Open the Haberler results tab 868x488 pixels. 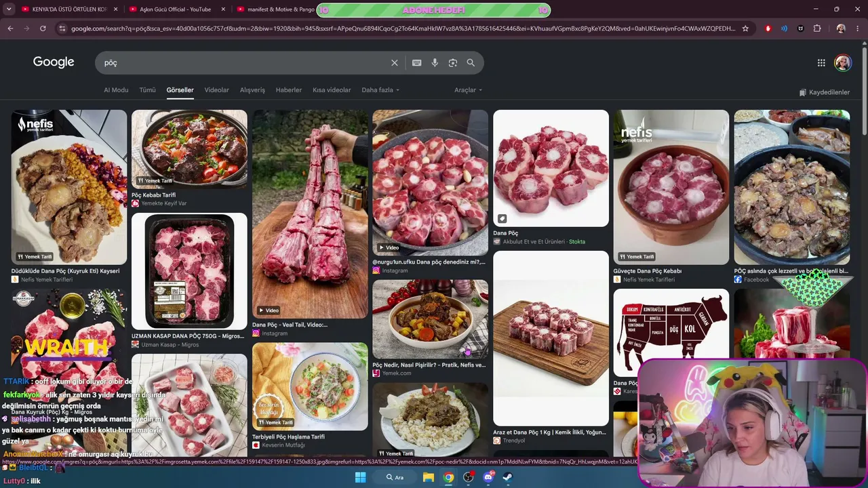click(289, 90)
